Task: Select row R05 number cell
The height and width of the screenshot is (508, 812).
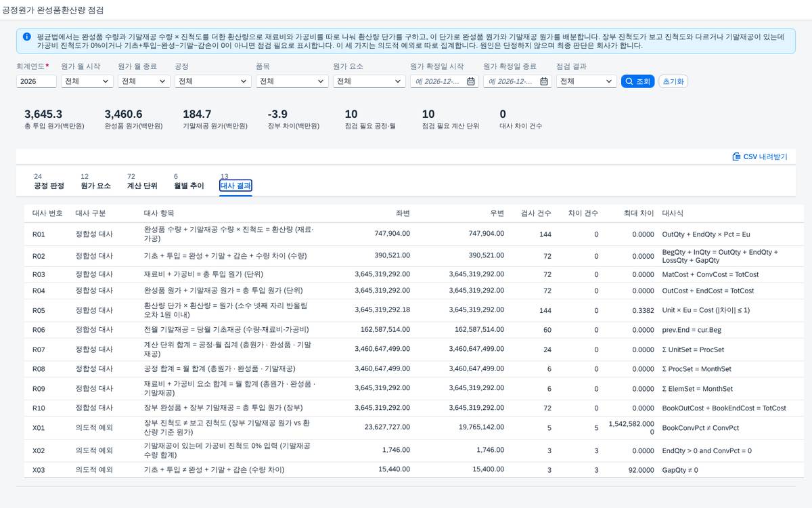Action: [39, 310]
